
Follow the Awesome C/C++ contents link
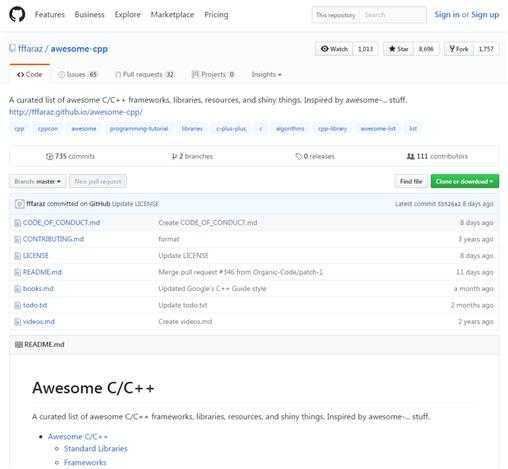(78, 436)
